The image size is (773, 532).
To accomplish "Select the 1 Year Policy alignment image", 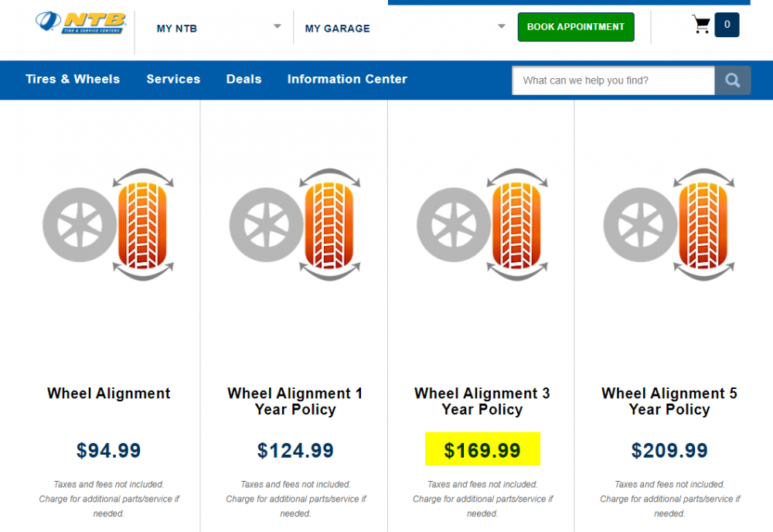I will pos(295,224).
